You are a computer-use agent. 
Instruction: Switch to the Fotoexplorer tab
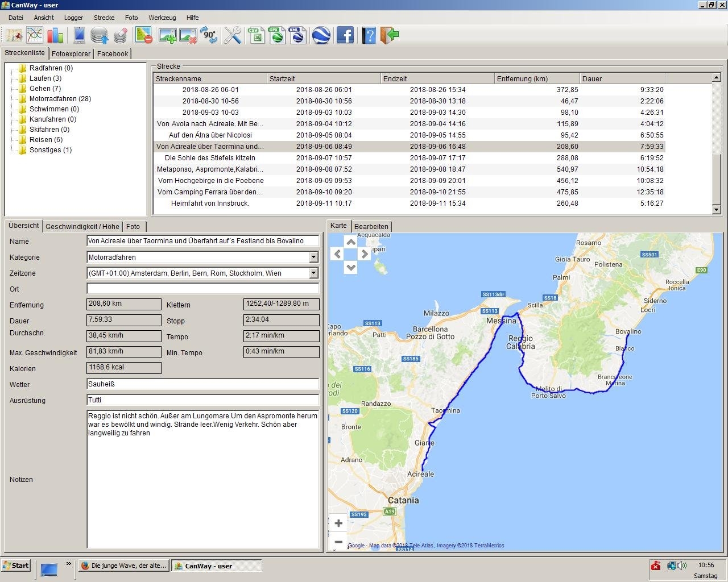tap(71, 54)
